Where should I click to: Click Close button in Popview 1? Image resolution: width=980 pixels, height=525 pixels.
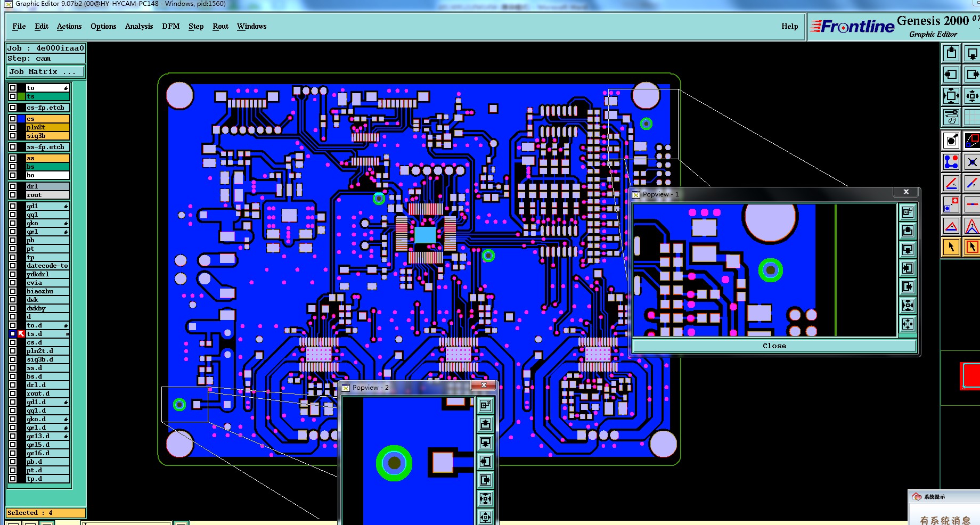tap(774, 346)
